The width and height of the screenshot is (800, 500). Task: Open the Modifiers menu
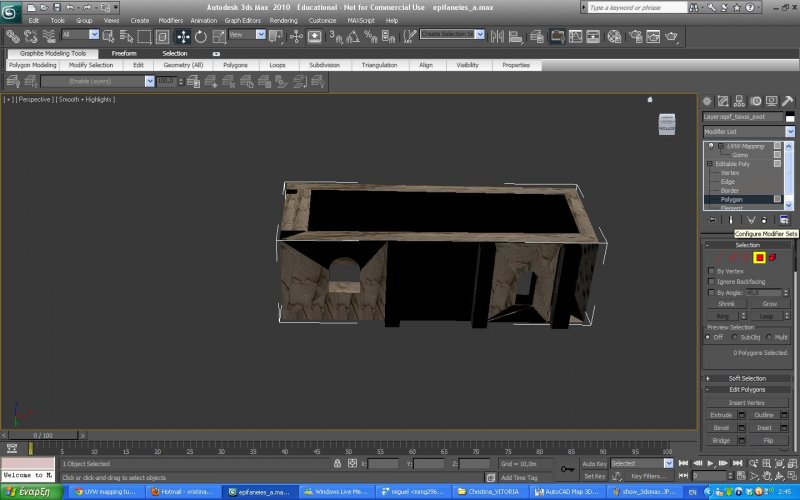pyautogui.click(x=170, y=20)
